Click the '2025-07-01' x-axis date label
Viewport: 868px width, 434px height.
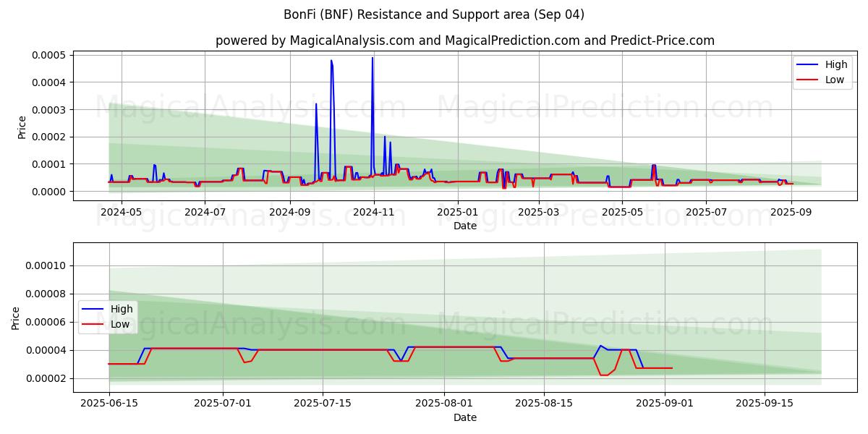(x=223, y=404)
